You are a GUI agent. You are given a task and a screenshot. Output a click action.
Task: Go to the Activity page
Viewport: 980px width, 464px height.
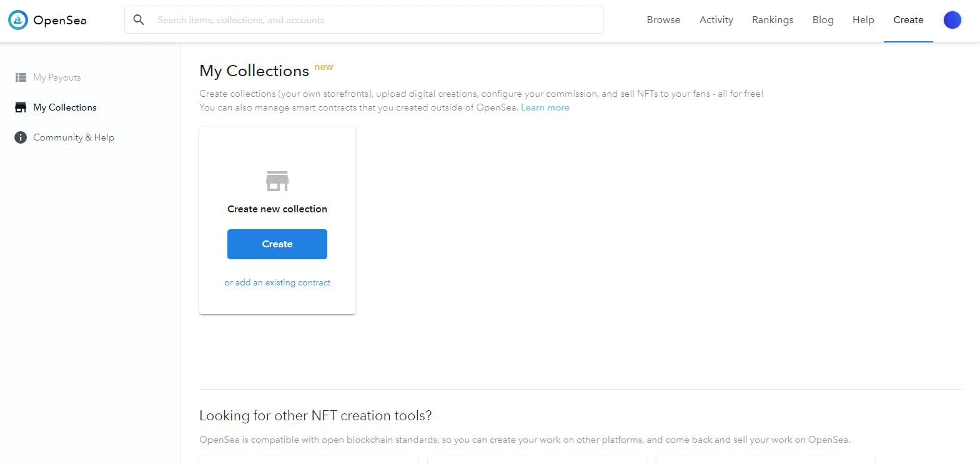(716, 20)
